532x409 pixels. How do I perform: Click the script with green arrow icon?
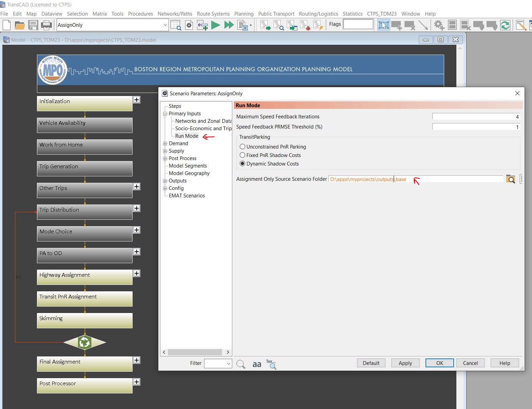(x=265, y=25)
